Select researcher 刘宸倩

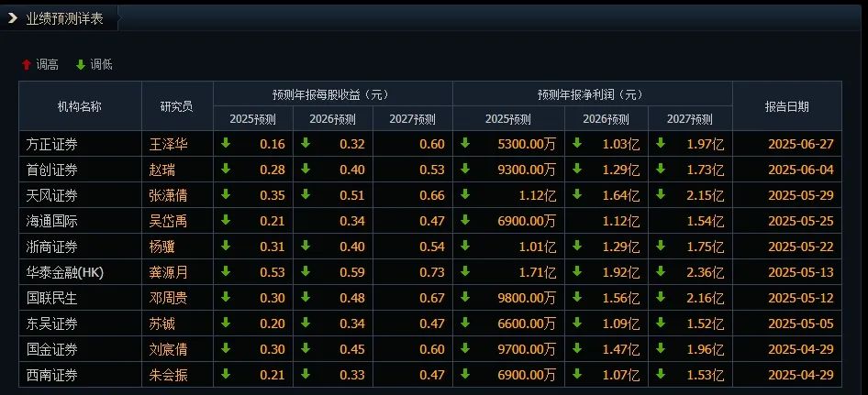[x=168, y=349]
